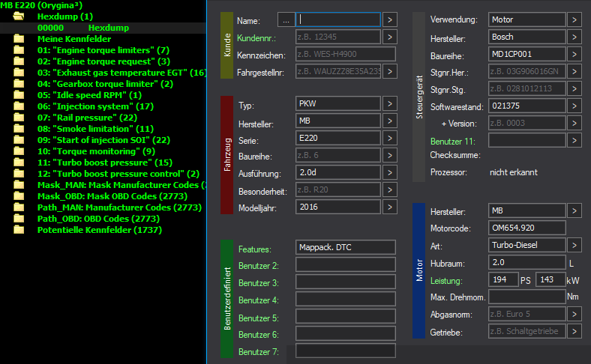The width and height of the screenshot is (591, 364).
Task: Click the Features label link
Action: [254, 249]
